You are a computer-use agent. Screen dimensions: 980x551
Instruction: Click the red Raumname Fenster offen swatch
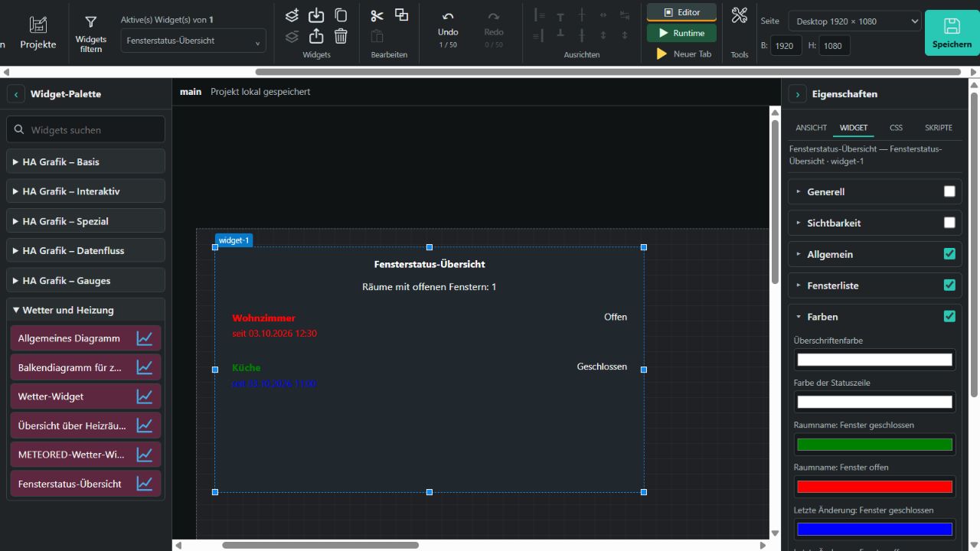[x=874, y=487]
